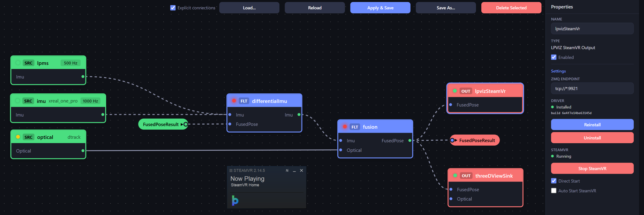Click the green status dot on threeDViewSink
This screenshot has width=644, height=215.
(x=455, y=175)
